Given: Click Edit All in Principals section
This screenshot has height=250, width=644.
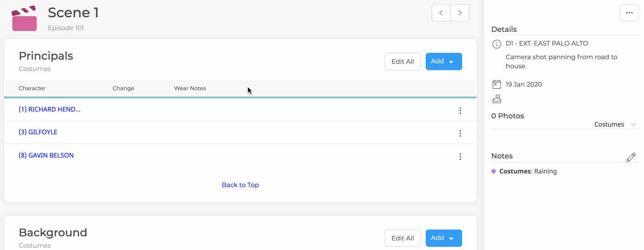Looking at the screenshot, I should click(x=403, y=61).
